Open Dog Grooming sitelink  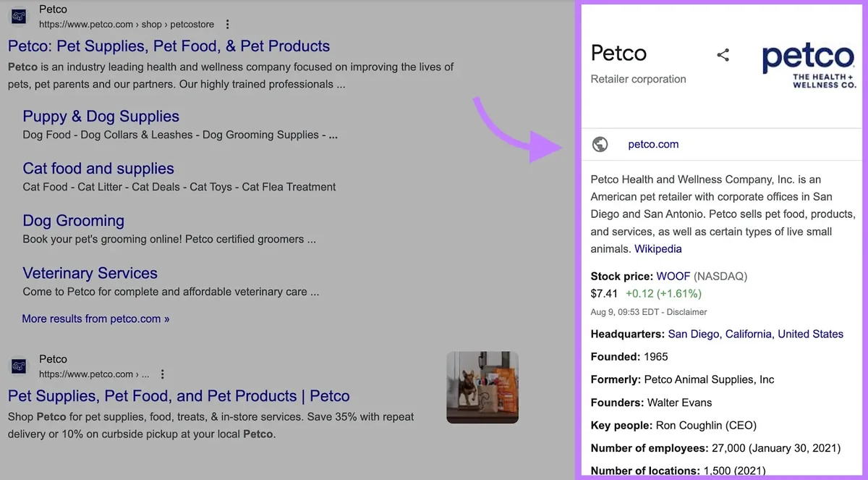click(x=73, y=221)
